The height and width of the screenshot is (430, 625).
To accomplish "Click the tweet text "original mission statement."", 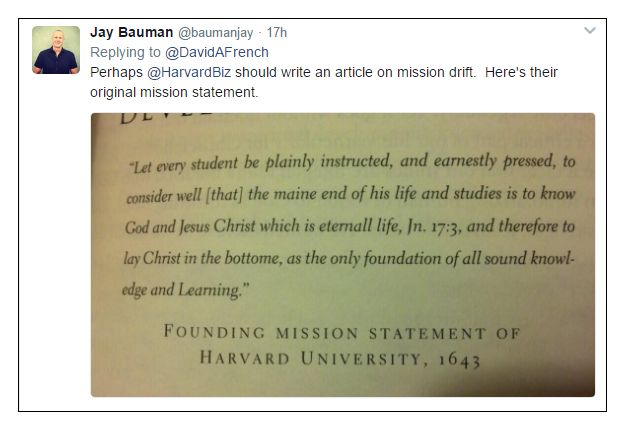I will [174, 92].
